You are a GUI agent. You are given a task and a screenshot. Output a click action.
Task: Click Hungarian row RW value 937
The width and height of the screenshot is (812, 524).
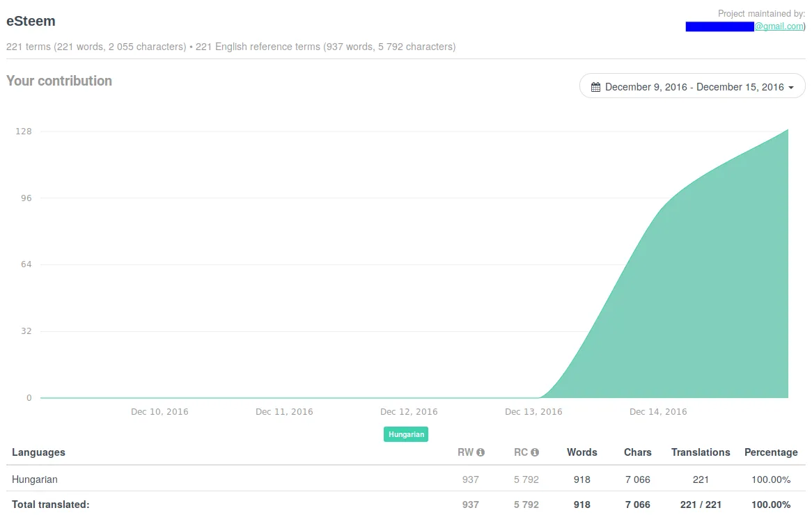[x=470, y=479]
